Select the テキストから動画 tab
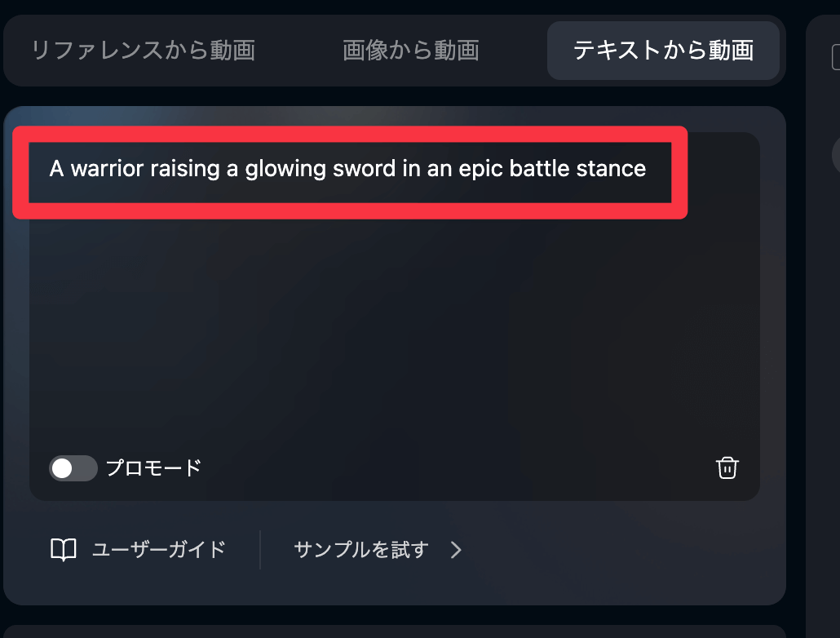840x638 pixels. pos(663,51)
